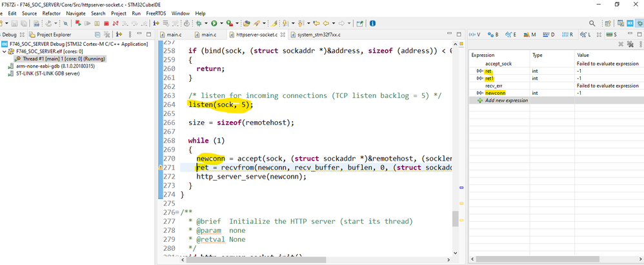Click the warning marker on line 271
The height and width of the screenshot is (265, 644).
[161, 168]
